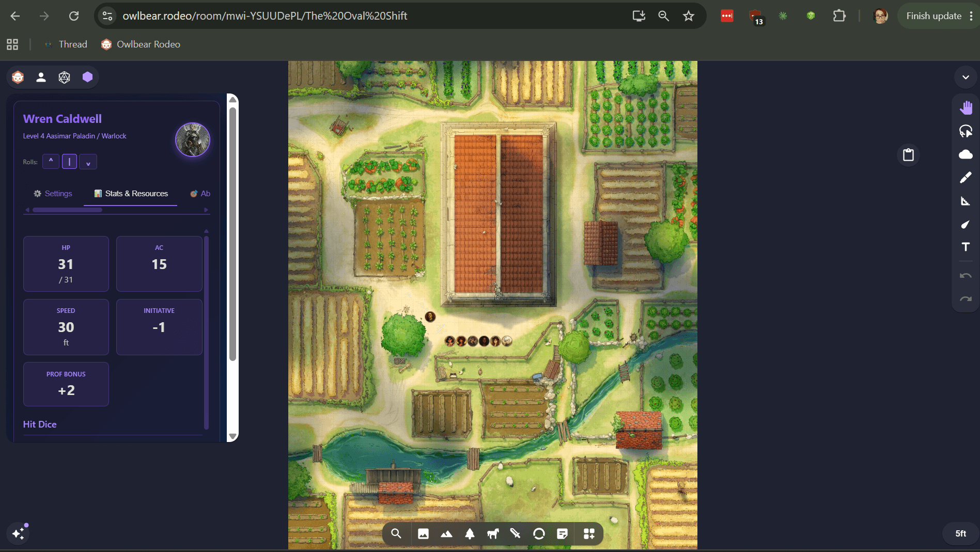
Task: Open the AI sparkle assistant button
Action: click(x=18, y=533)
